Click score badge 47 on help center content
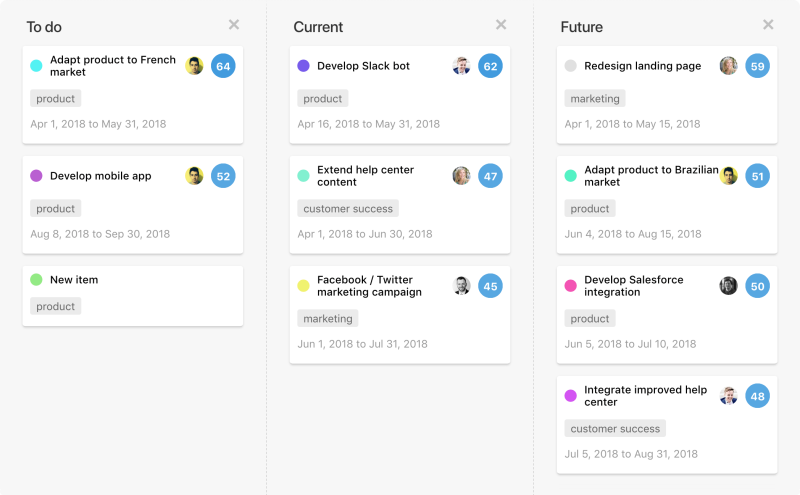 pos(490,176)
